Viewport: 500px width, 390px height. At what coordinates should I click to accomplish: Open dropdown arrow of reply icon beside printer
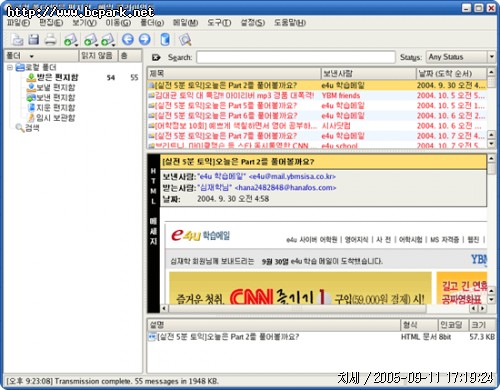[77, 44]
